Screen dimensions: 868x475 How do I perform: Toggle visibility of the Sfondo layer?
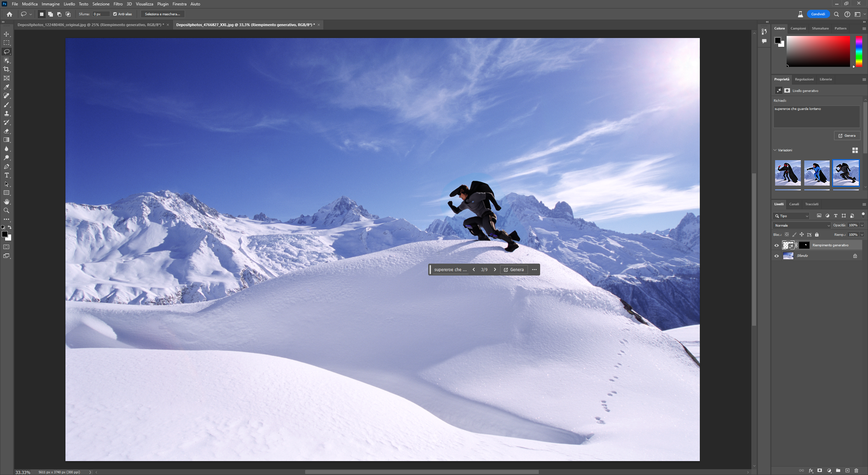(777, 256)
